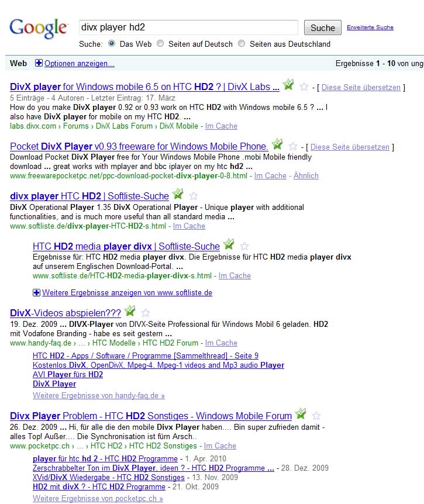Open Ähnlich link for freewarepocketpc.net
The width and height of the screenshot is (424, 504).
pyautogui.click(x=306, y=176)
